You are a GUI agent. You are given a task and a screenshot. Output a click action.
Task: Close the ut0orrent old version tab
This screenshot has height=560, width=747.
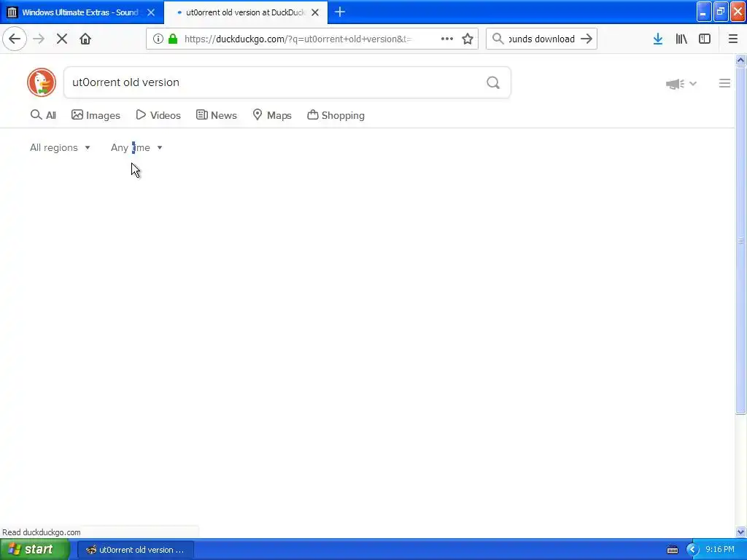pyautogui.click(x=315, y=12)
